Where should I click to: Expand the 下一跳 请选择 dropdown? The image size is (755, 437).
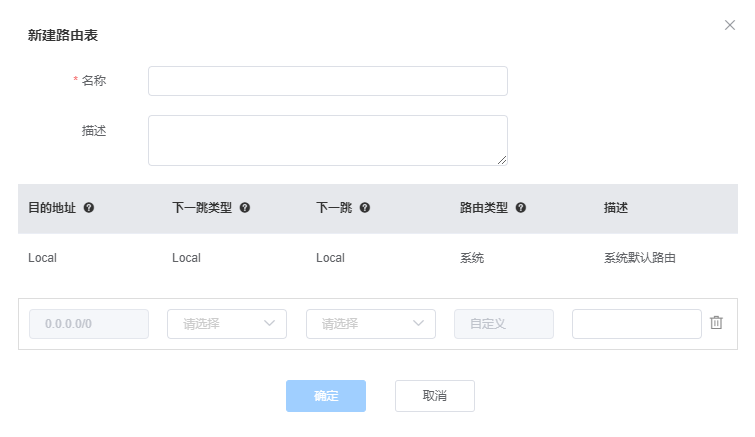(x=371, y=324)
